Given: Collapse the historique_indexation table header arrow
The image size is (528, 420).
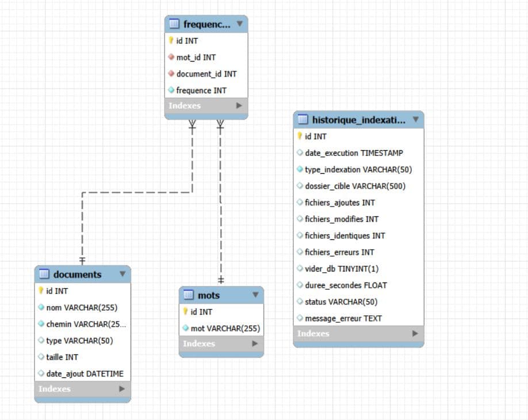Looking at the screenshot, I should [x=416, y=119].
